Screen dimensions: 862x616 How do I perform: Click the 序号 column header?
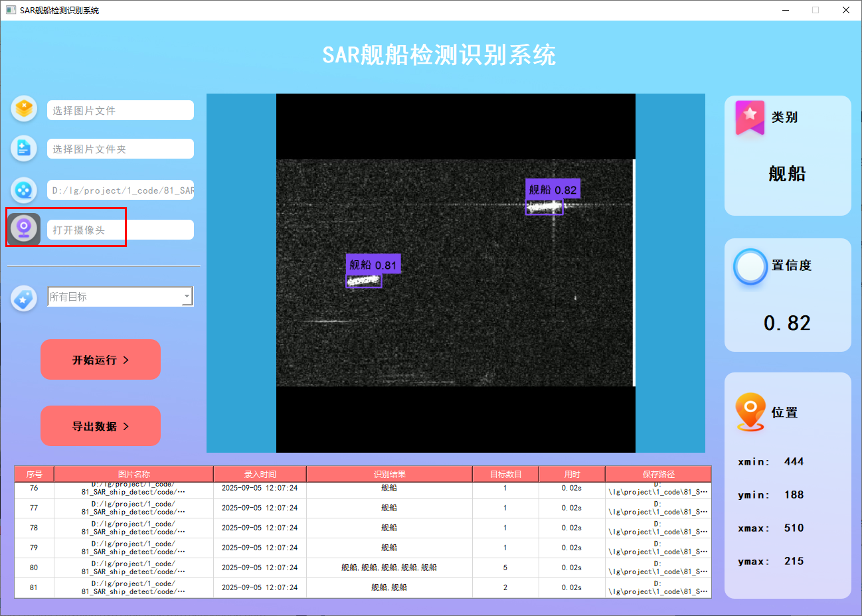coord(35,474)
